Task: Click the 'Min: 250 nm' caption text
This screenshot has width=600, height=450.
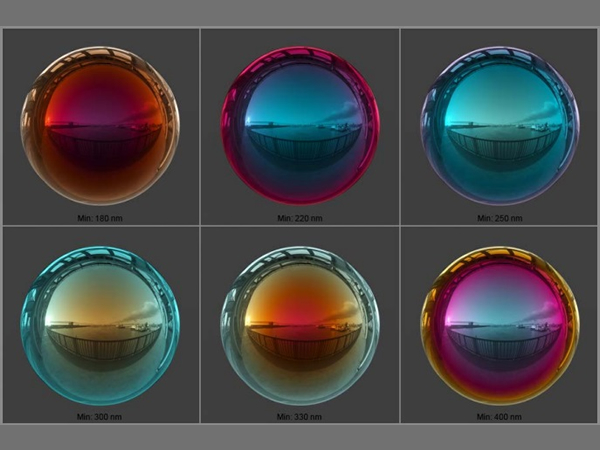Action: click(500, 218)
